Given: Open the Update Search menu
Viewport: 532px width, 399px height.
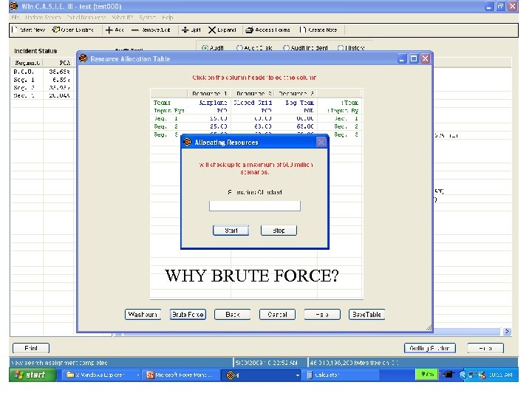Looking at the screenshot, I should click(x=43, y=17).
